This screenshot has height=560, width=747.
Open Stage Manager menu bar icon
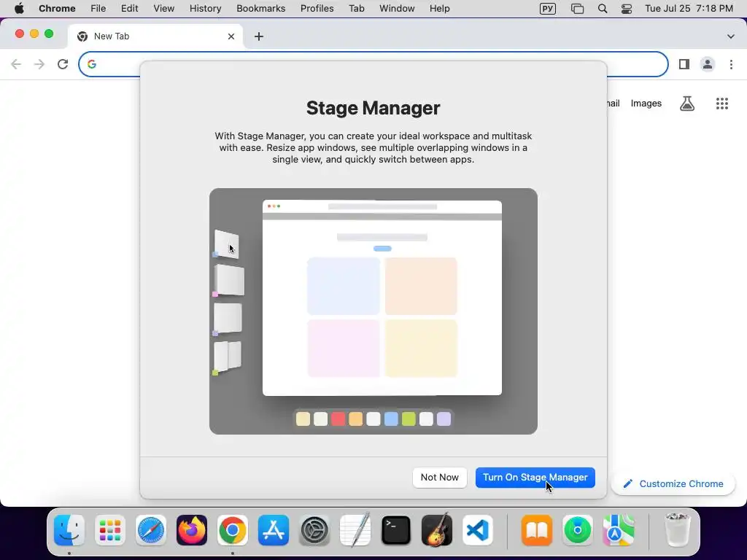[x=577, y=9]
